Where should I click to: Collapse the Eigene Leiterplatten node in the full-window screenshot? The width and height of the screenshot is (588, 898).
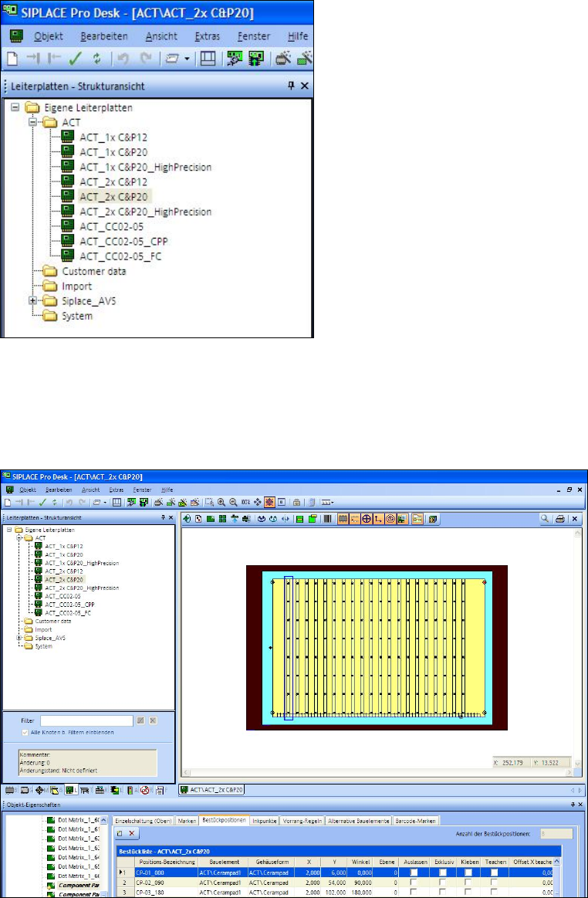[x=10, y=530]
